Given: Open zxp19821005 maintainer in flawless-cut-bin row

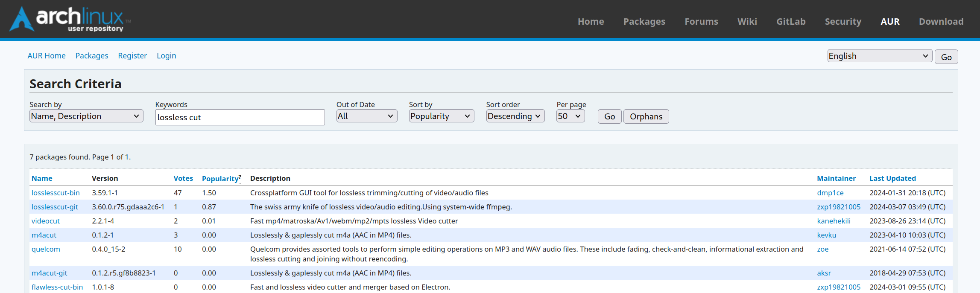Looking at the screenshot, I should pyautogui.click(x=839, y=287).
